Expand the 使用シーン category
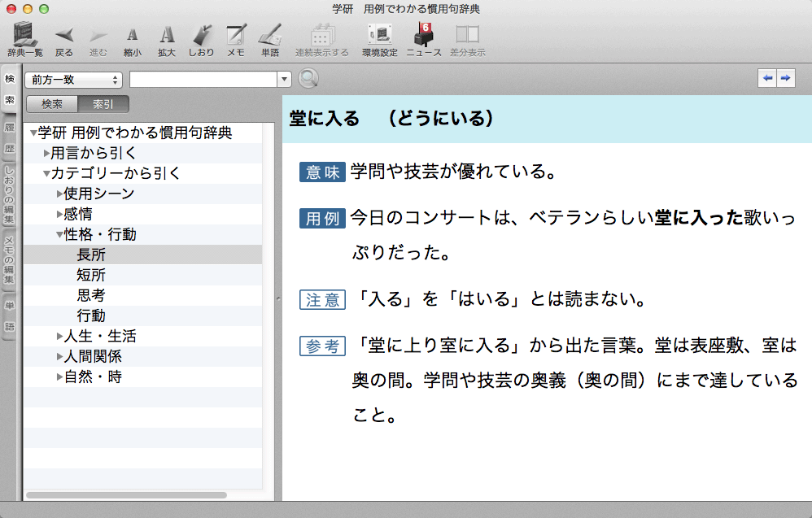 [59, 194]
